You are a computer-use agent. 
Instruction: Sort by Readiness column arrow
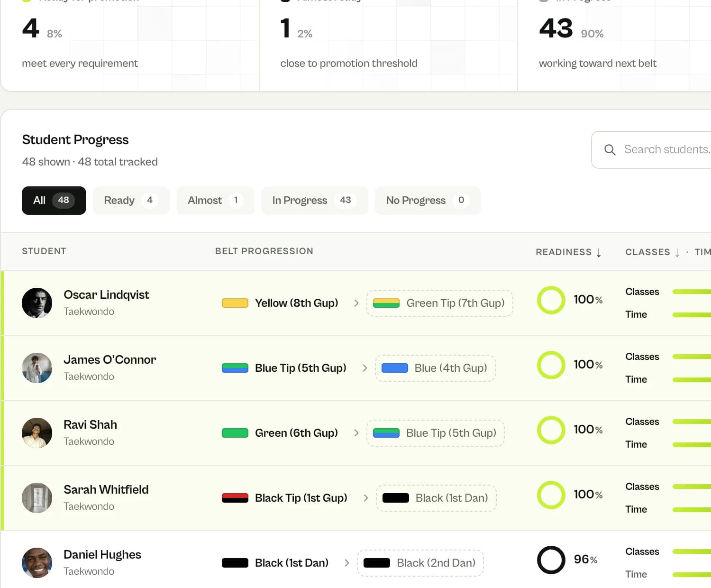[599, 252]
